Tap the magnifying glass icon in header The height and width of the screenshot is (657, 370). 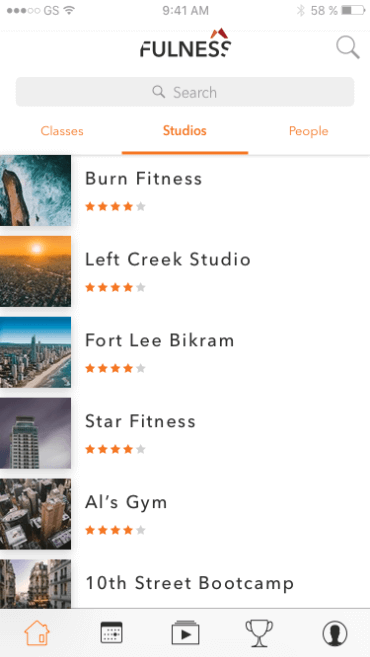[348, 47]
